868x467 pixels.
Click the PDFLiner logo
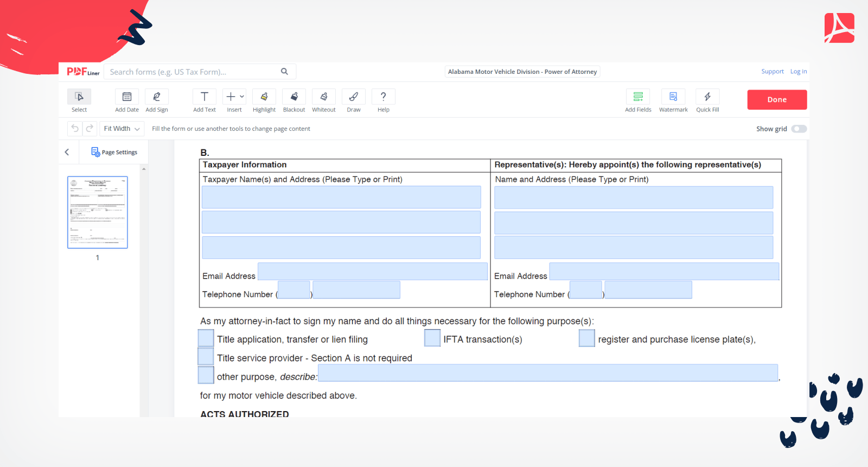pyautogui.click(x=83, y=72)
